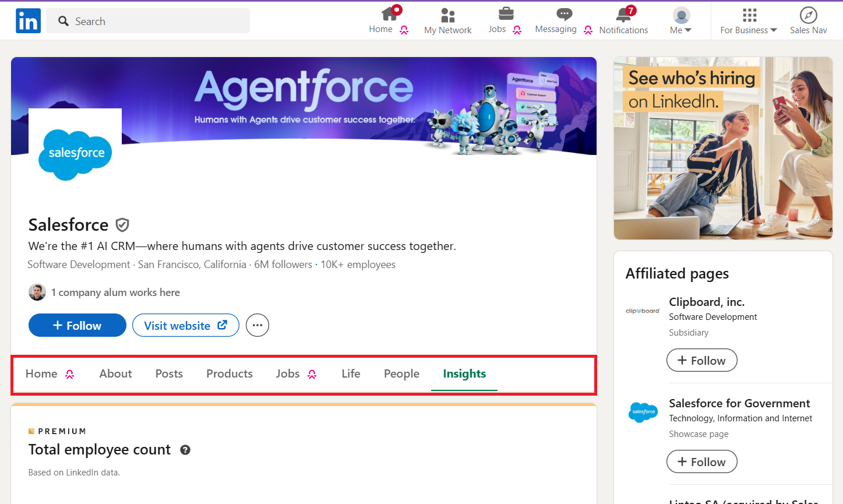The width and height of the screenshot is (843, 504).
Task: Click the Salesforce cloud logo
Action: click(75, 155)
